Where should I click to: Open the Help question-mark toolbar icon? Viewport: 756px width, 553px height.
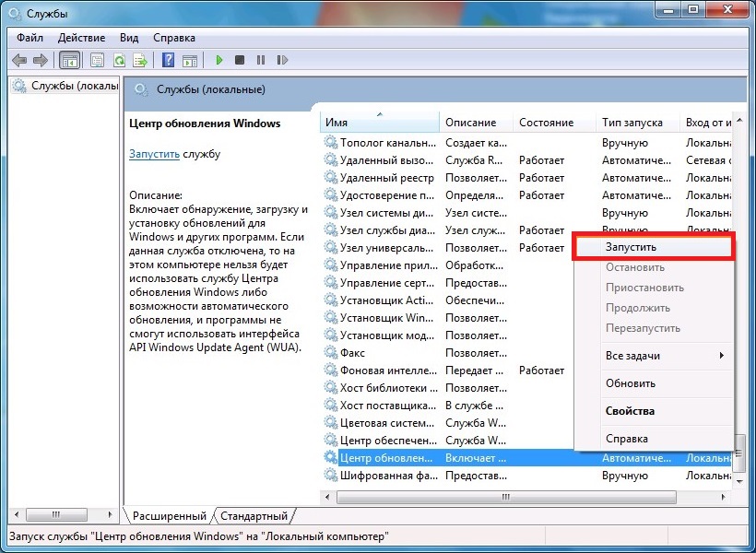(169, 60)
